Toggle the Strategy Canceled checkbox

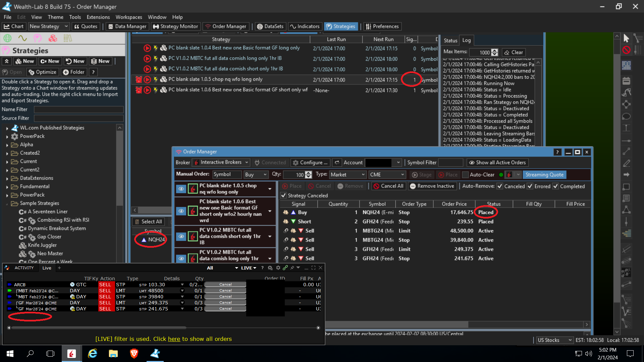click(x=283, y=195)
